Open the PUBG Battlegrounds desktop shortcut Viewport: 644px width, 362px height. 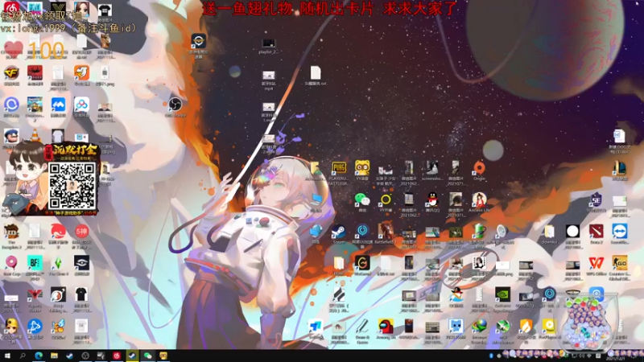(x=339, y=168)
